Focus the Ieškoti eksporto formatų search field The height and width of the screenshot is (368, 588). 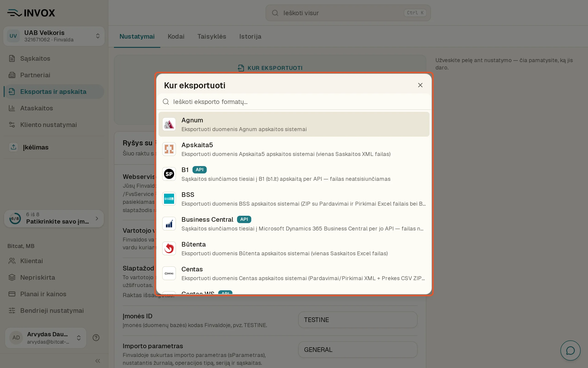coord(294,102)
